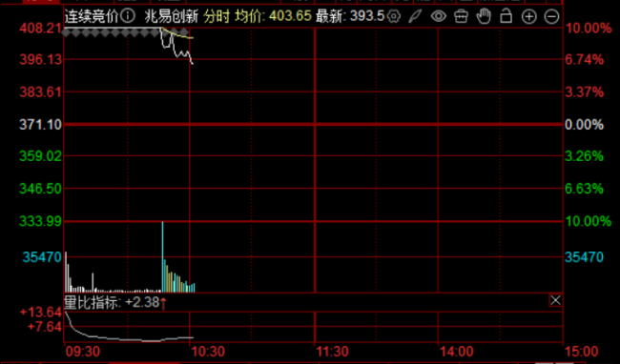Activate the hand pan tool
Image resolution: width=620 pixels, height=364 pixels.
484,16
